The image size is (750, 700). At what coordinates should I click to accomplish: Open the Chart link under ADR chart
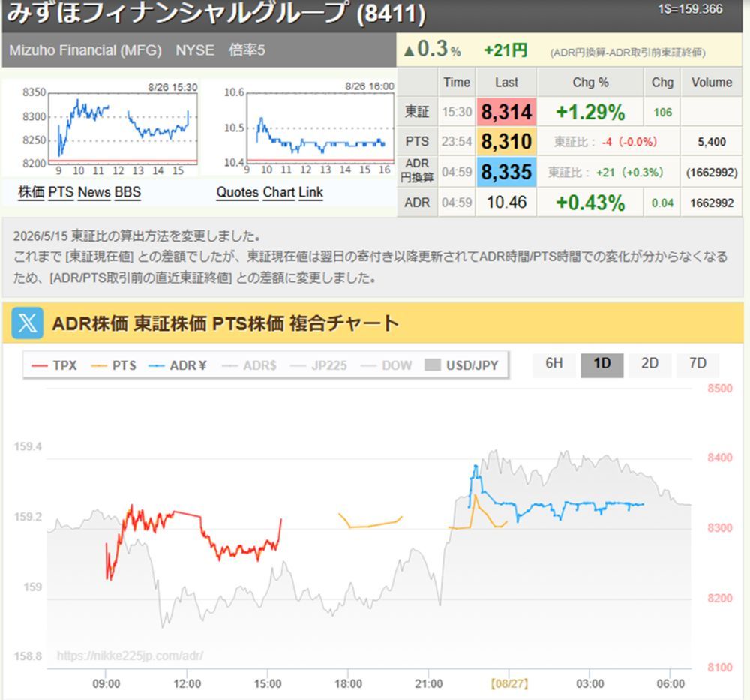[x=279, y=192]
